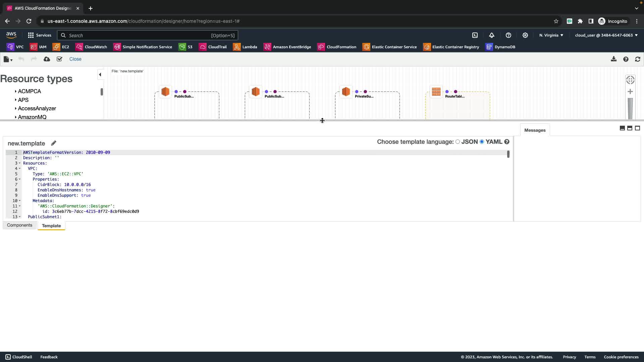Click the create stack cloud upload icon
This screenshot has height=362, width=644.
(47, 59)
